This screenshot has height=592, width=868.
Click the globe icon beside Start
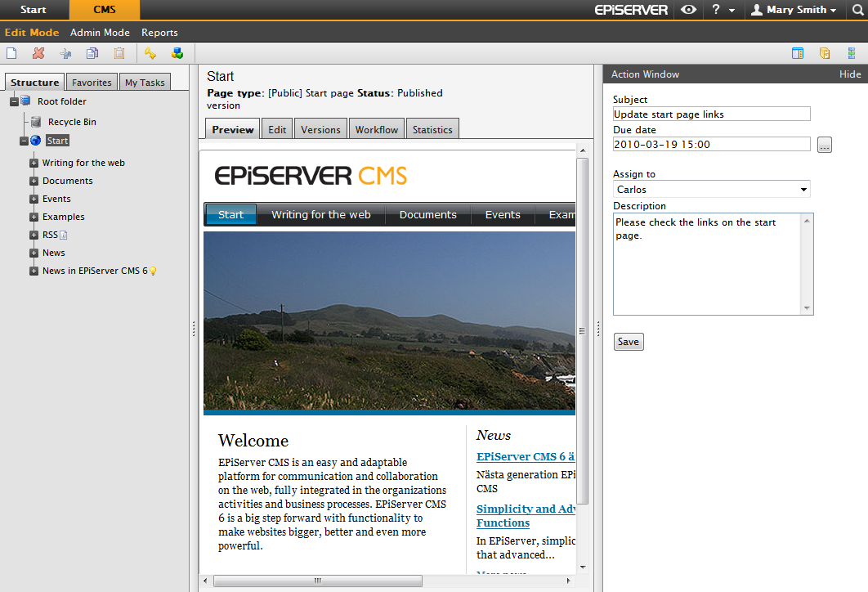[x=35, y=140]
